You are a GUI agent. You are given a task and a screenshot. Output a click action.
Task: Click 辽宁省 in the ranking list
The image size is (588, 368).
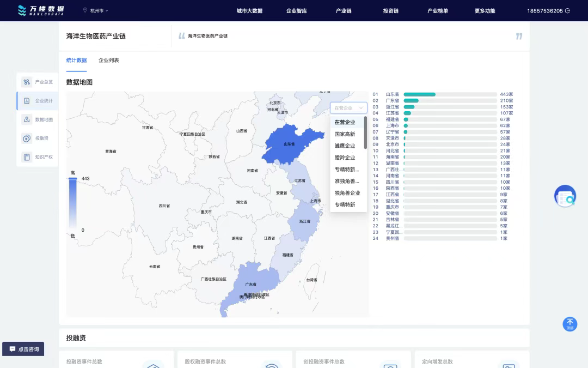point(392,132)
